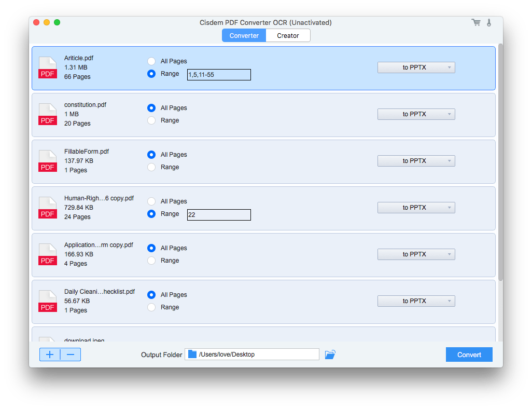Screen dimensions: 532x409
Task: Select Range option for Ariticle.pdf
Action: point(151,74)
